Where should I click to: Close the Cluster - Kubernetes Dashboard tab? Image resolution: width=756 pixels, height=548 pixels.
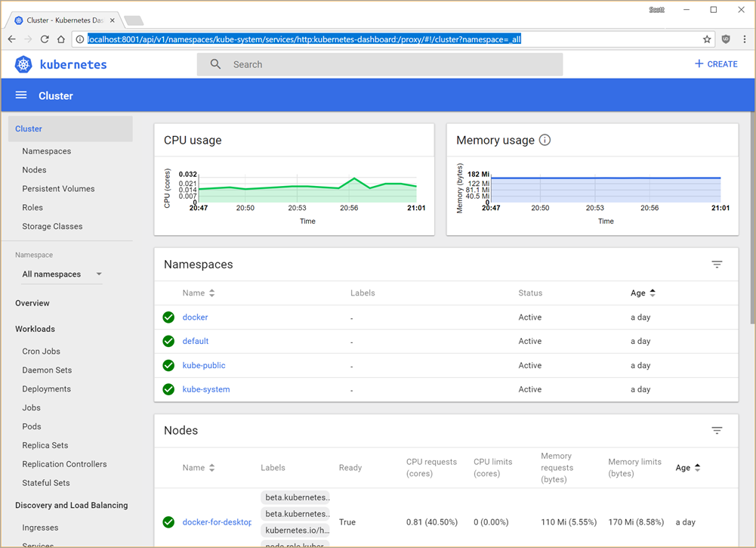113,20
